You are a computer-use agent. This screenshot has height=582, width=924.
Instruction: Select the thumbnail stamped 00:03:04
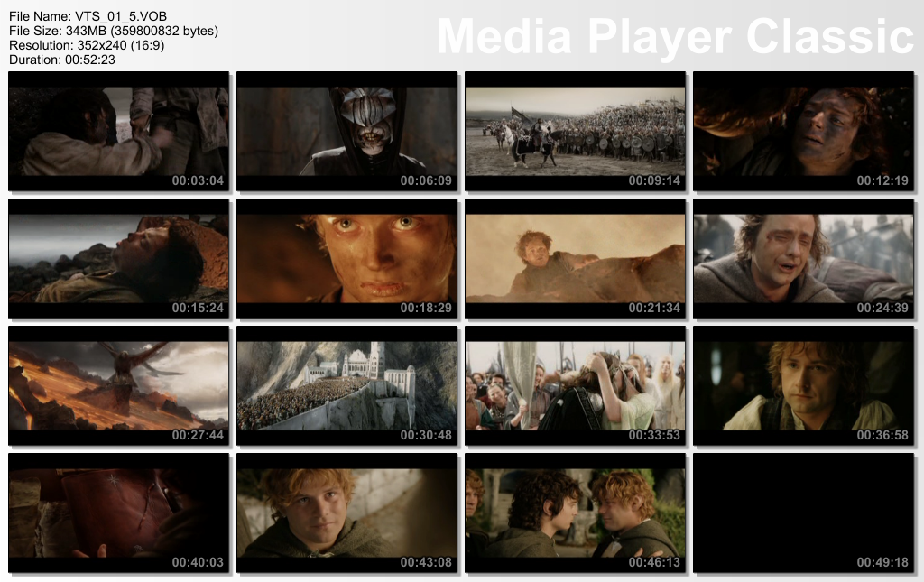(118, 132)
